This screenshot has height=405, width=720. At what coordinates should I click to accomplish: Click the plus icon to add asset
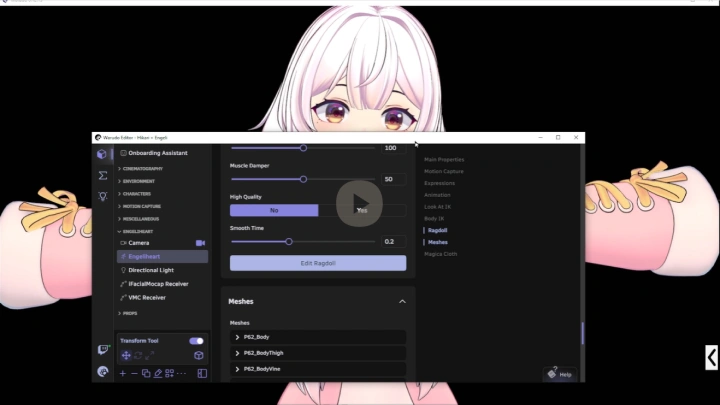(122, 373)
